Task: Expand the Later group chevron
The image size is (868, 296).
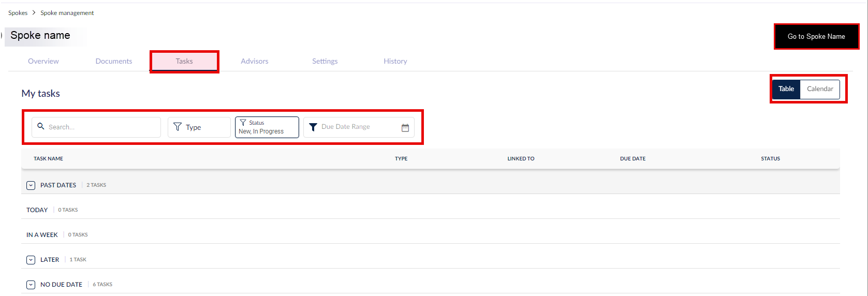Action: click(x=31, y=260)
